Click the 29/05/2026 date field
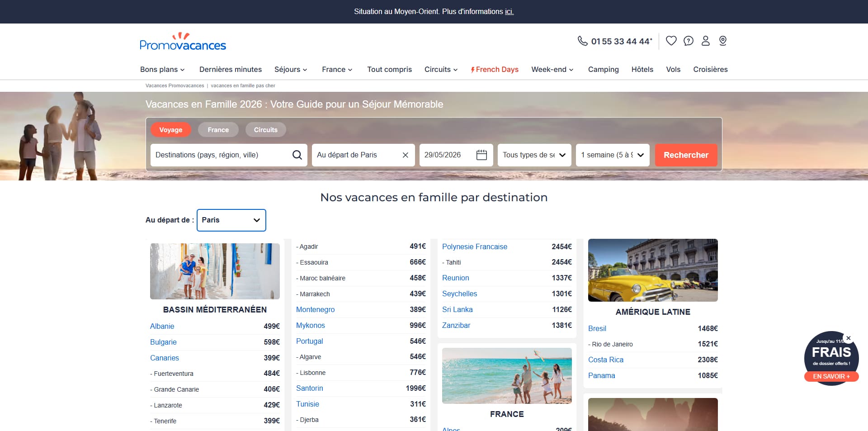This screenshot has width=868, height=431. point(456,155)
